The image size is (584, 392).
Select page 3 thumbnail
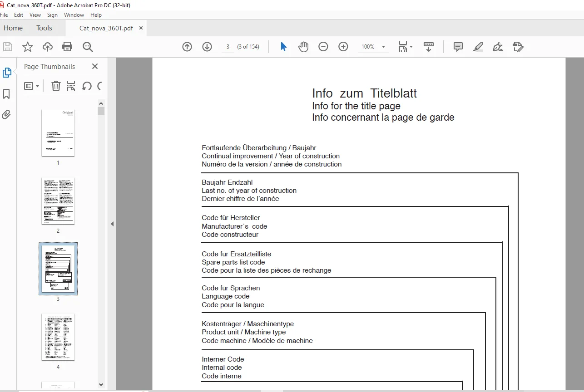58,269
